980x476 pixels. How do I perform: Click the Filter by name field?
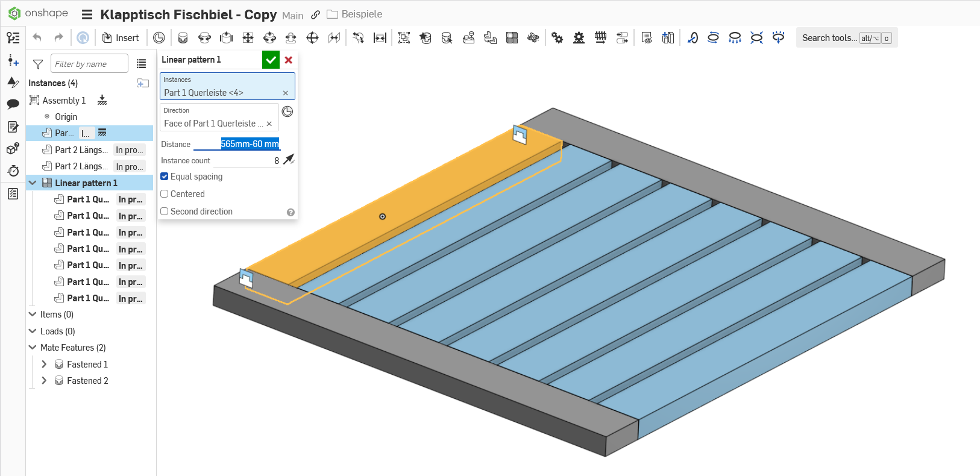89,63
